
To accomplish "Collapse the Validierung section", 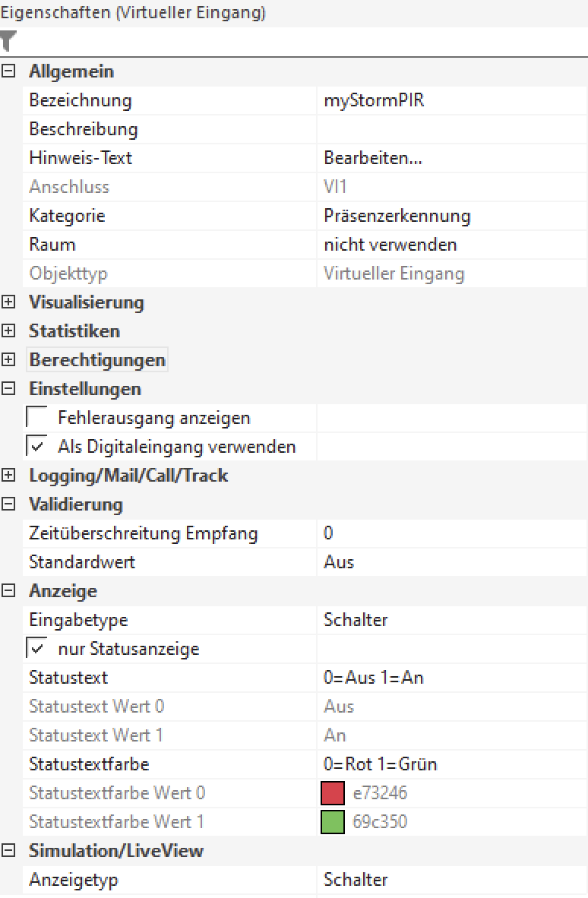I will click(9, 504).
